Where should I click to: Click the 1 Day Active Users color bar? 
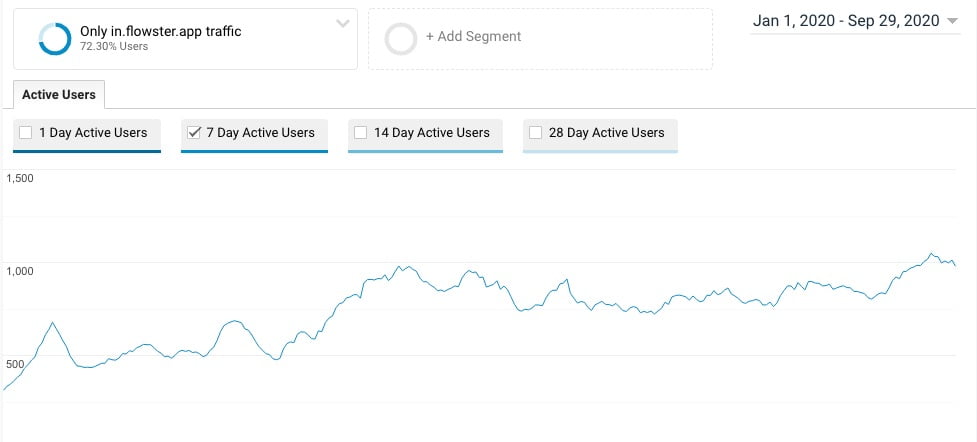pos(87,151)
